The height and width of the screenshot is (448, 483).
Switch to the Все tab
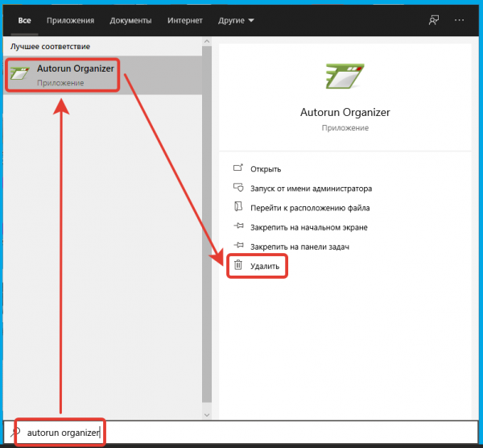[24, 21]
